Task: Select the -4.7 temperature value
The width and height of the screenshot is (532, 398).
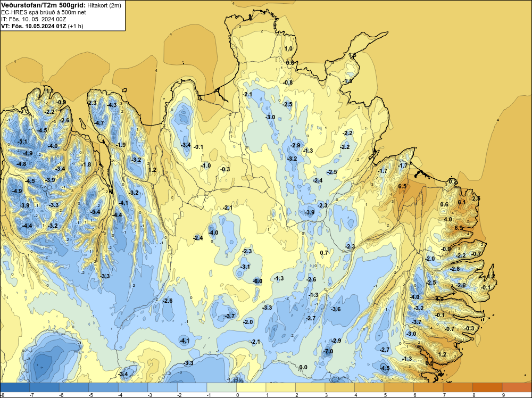Action: click(x=99, y=123)
